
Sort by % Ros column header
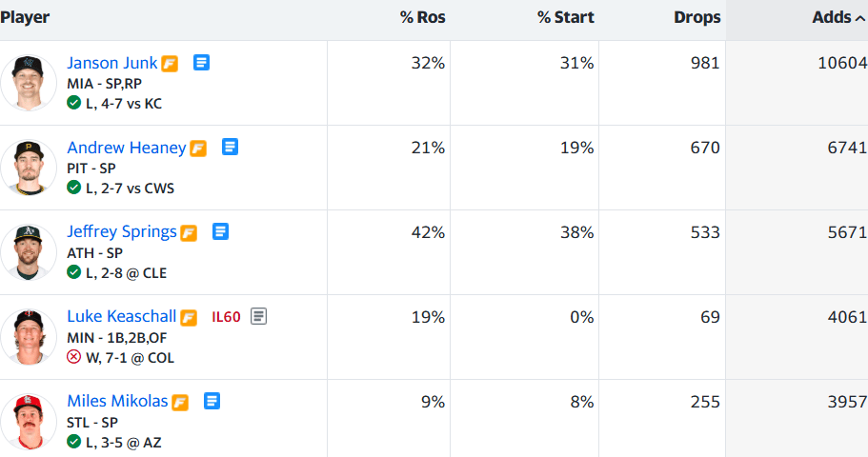click(423, 18)
